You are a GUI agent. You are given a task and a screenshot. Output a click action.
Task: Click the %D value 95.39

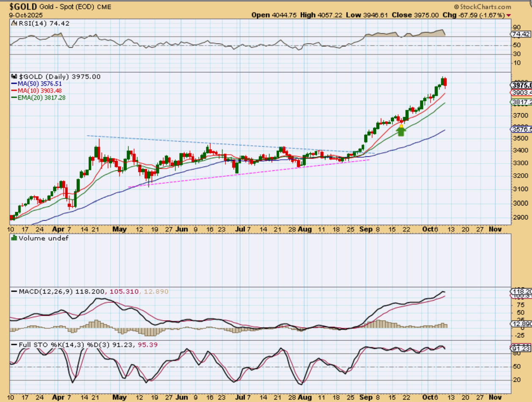pos(147,345)
